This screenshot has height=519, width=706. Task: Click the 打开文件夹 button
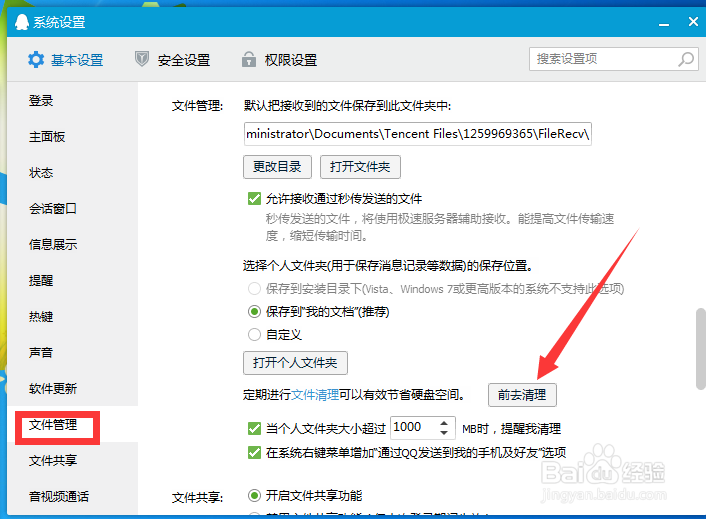pyautogui.click(x=360, y=167)
